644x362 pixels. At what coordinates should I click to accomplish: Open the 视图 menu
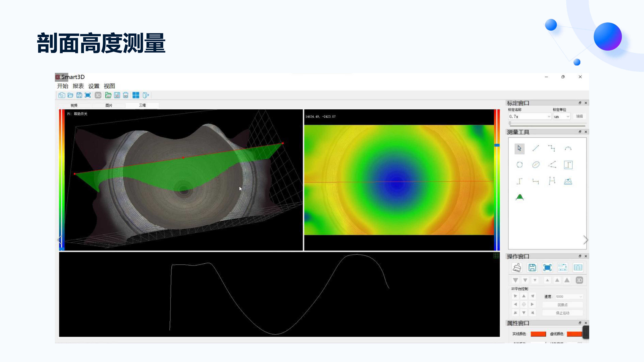(109, 86)
